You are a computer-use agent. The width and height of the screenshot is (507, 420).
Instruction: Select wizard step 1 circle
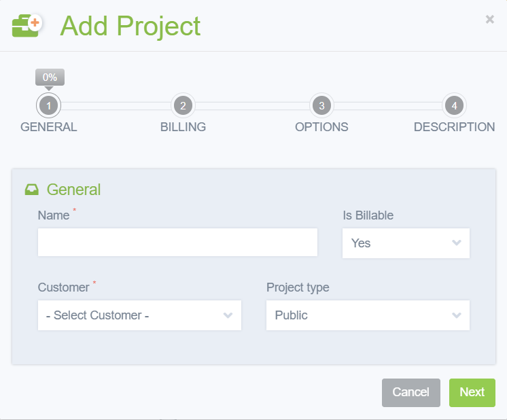tap(48, 106)
